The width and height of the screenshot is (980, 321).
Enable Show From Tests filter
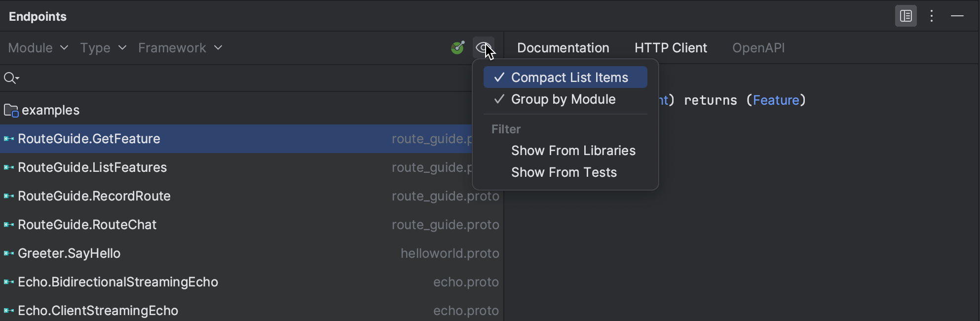coord(564,172)
